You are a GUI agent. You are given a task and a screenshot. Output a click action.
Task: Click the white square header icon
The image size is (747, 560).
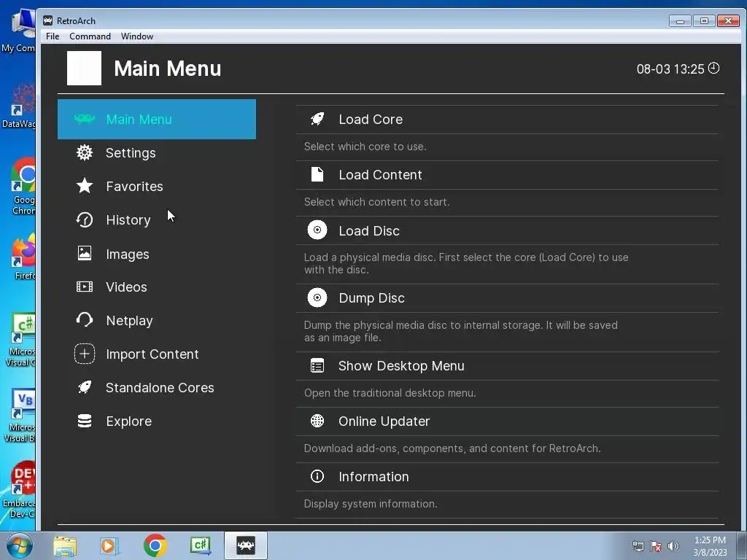click(x=84, y=68)
